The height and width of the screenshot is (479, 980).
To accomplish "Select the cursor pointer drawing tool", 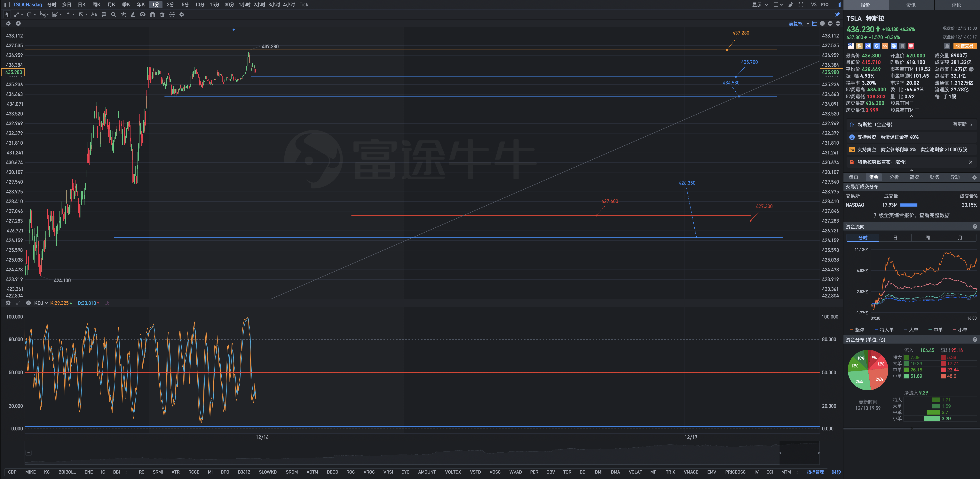I will [x=7, y=14].
